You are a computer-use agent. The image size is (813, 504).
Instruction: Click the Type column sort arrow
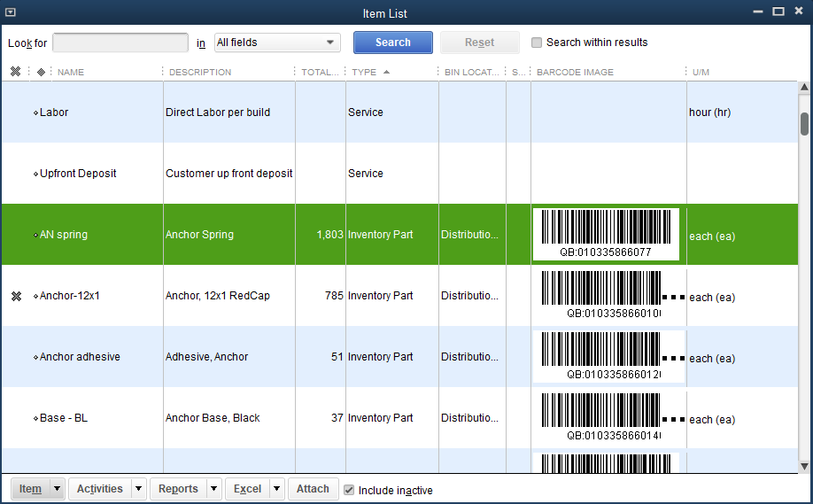click(386, 72)
